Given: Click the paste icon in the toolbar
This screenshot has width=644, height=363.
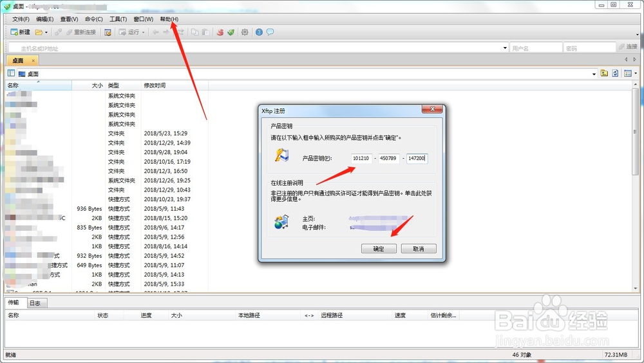Looking at the screenshot, I should click(205, 32).
